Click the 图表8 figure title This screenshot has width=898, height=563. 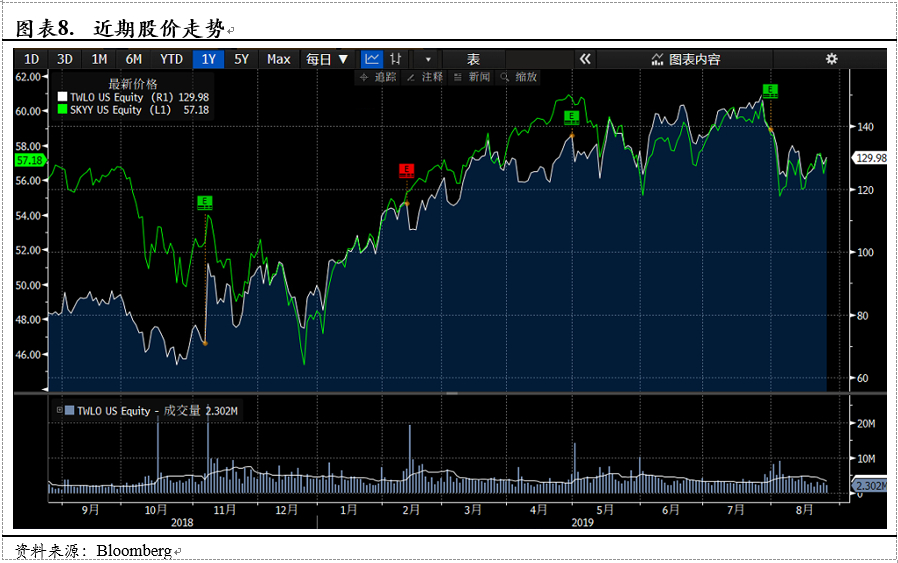point(44,28)
